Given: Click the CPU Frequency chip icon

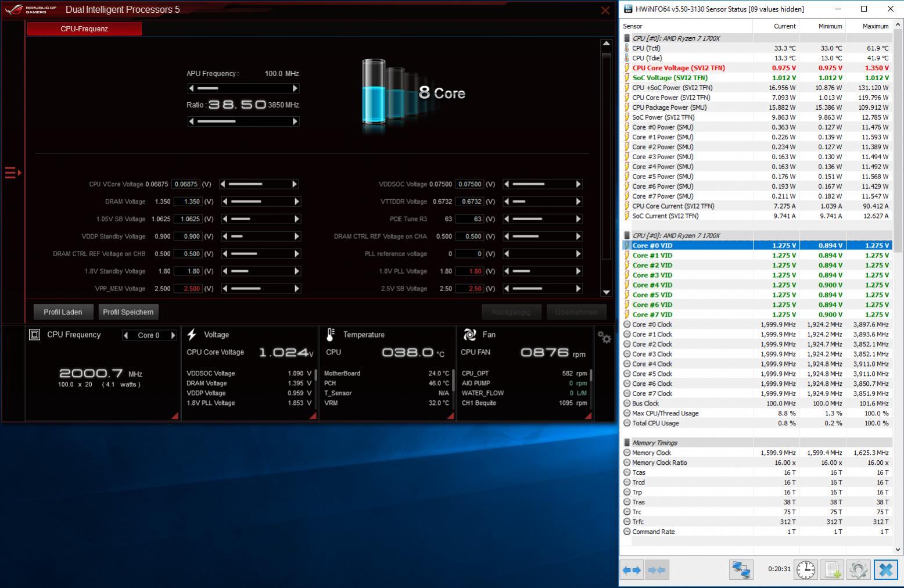Looking at the screenshot, I should (35, 335).
